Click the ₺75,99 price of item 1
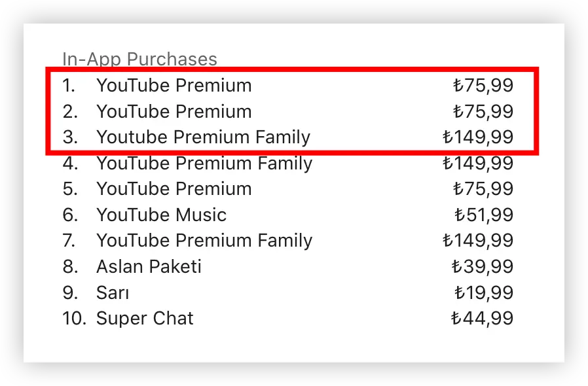 [x=483, y=86]
